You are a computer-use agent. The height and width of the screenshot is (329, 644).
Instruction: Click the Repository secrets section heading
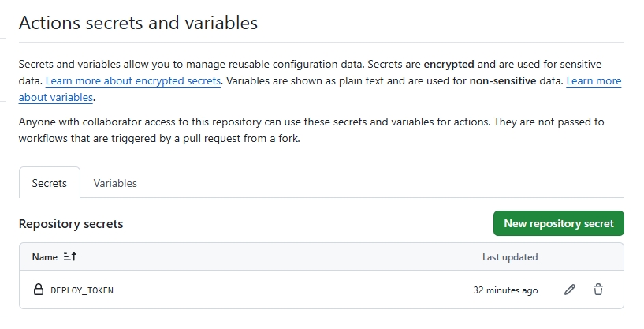click(71, 224)
